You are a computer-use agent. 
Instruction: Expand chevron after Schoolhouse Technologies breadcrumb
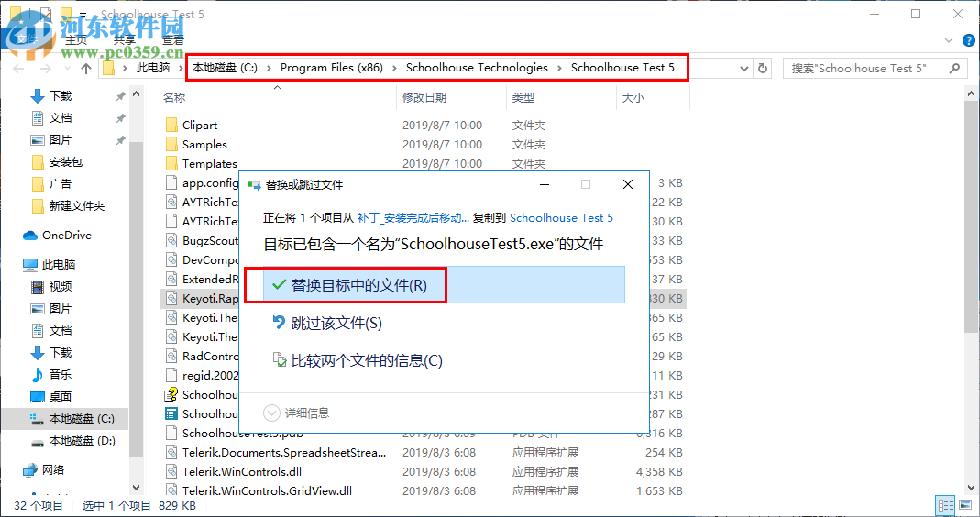pyautogui.click(x=559, y=68)
